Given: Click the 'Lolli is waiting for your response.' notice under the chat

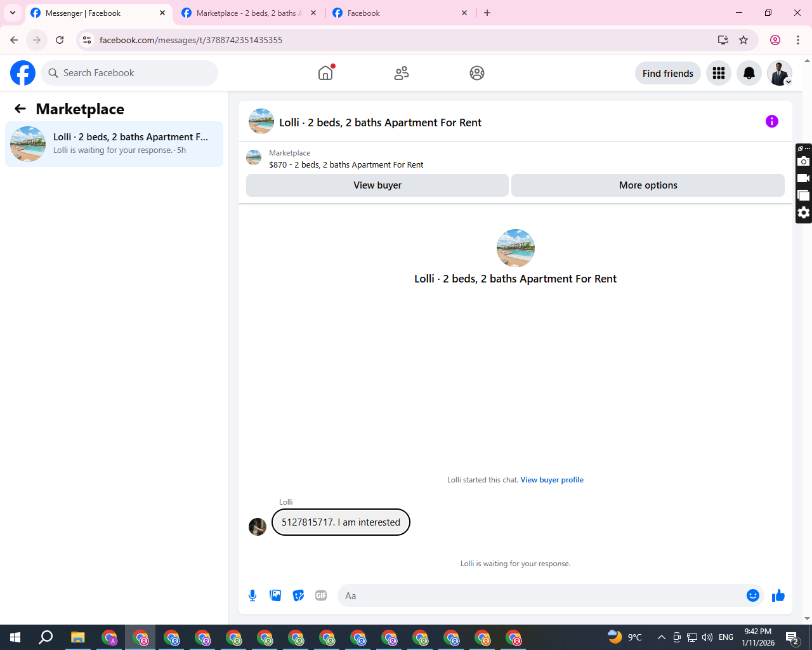Looking at the screenshot, I should (x=516, y=564).
